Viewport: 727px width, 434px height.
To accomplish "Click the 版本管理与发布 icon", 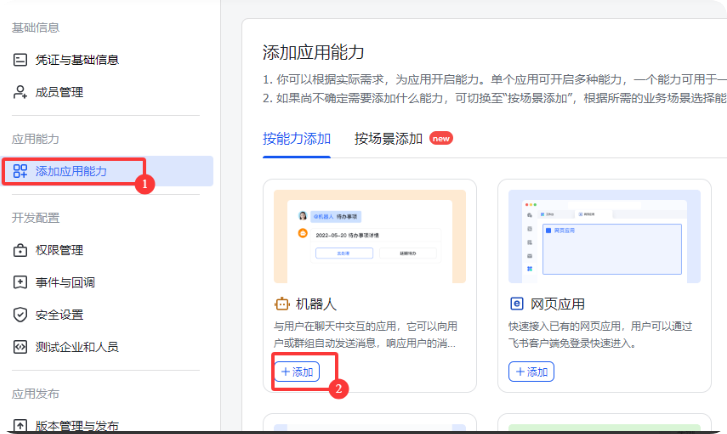I will (x=20, y=425).
